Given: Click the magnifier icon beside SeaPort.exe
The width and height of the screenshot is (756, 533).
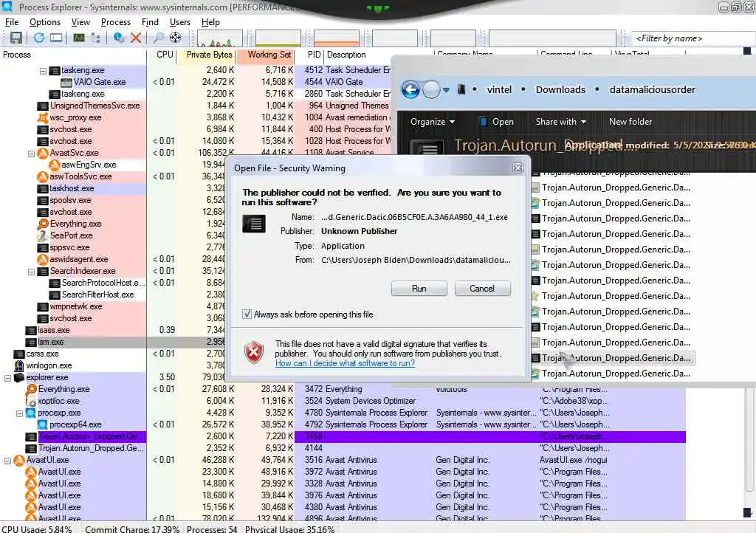Looking at the screenshot, I should pos(43,235).
